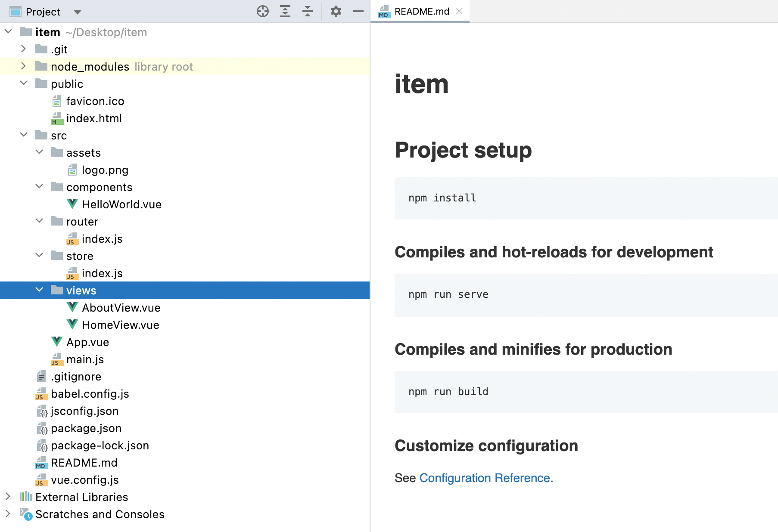Click the 'npm run build' code block

(x=586, y=392)
